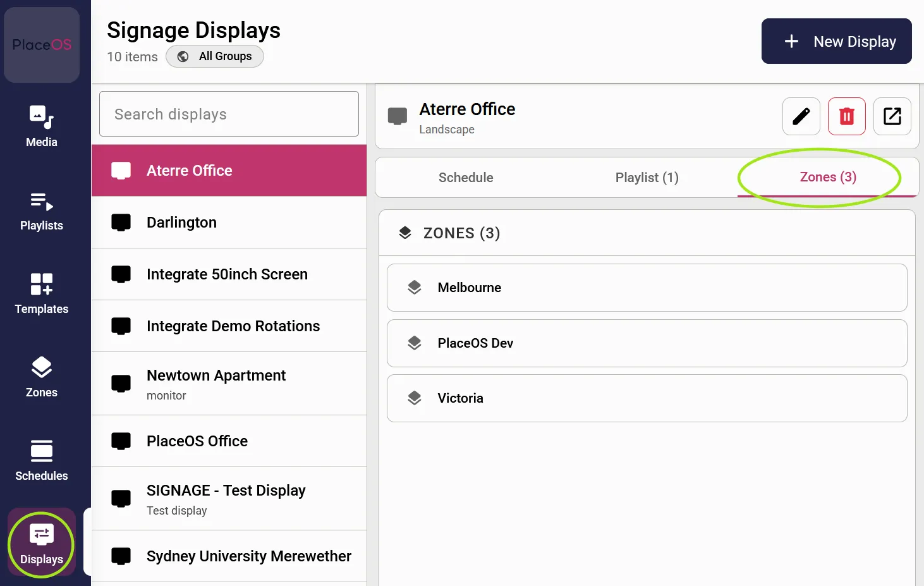Click the display icon next to Integrate 50inch Screen

[121, 274]
